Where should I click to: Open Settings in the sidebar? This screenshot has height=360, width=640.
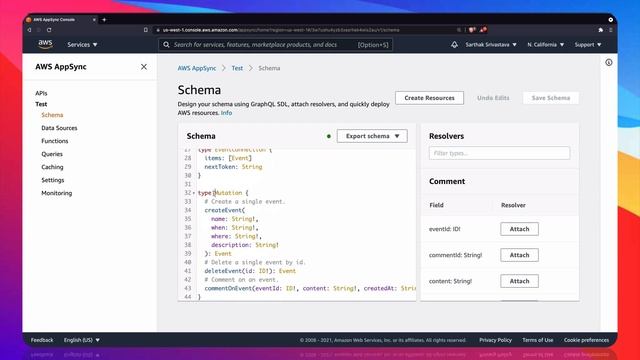pos(53,180)
